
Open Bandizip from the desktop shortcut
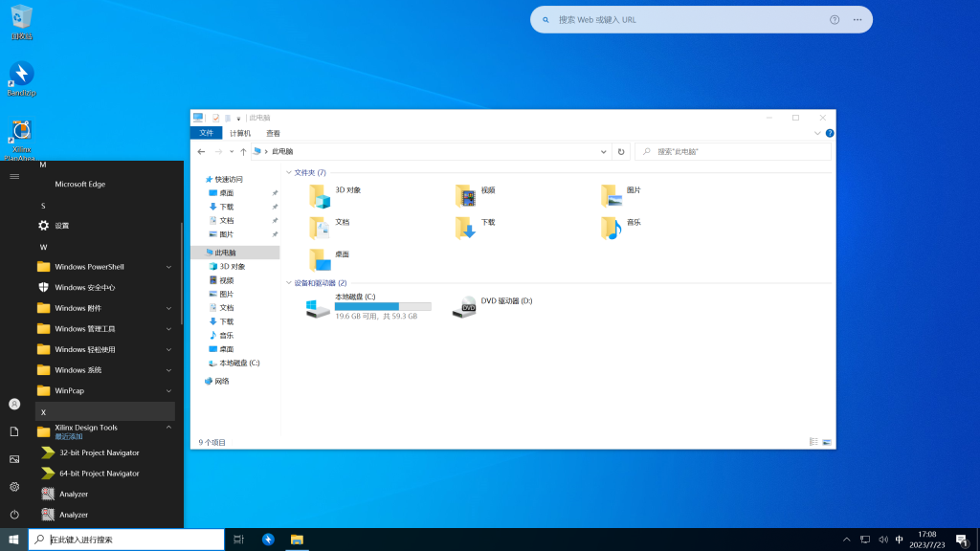click(x=21, y=75)
